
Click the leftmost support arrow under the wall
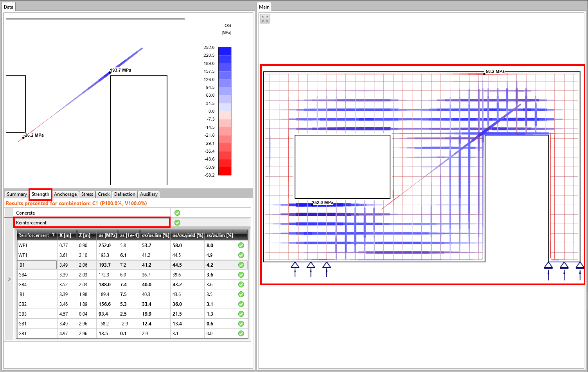[295, 269]
